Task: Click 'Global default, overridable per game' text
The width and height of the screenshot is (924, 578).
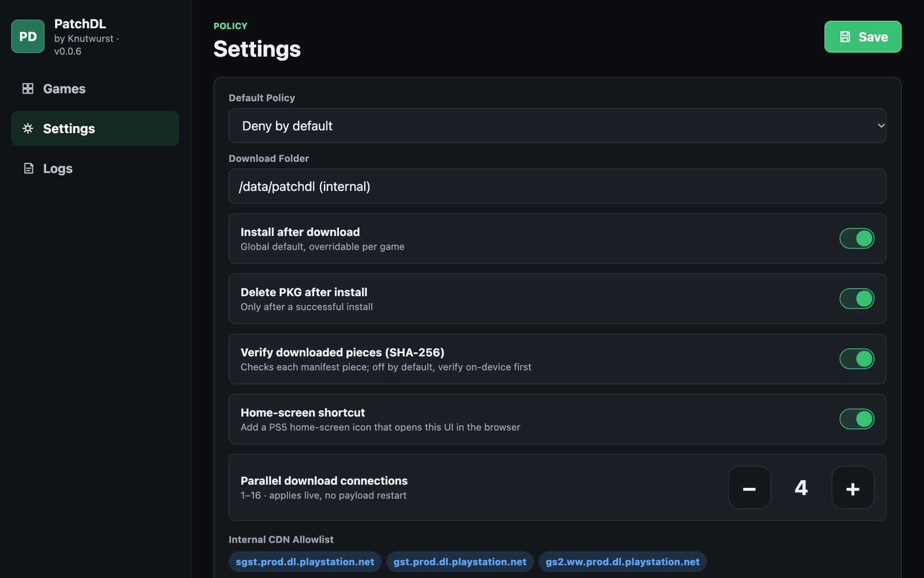Action: [322, 247]
